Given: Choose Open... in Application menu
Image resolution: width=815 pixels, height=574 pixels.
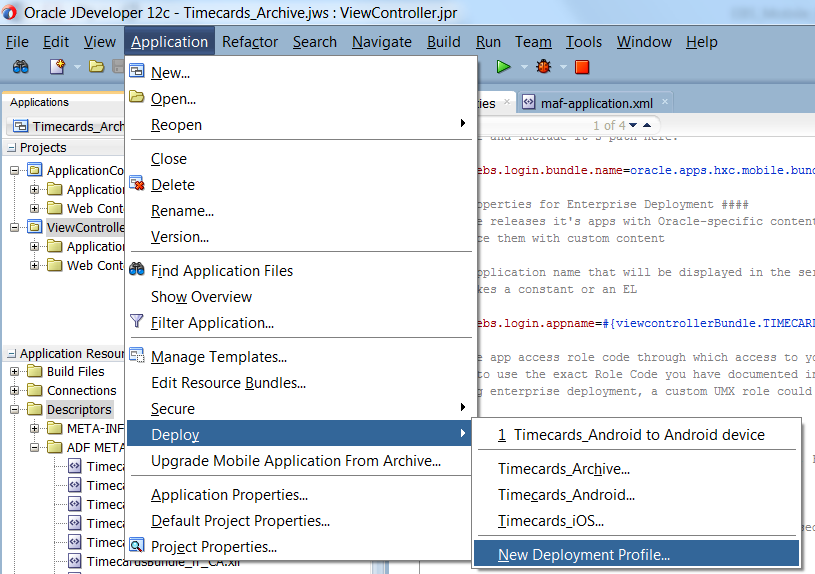Looking at the screenshot, I should [301, 99].
